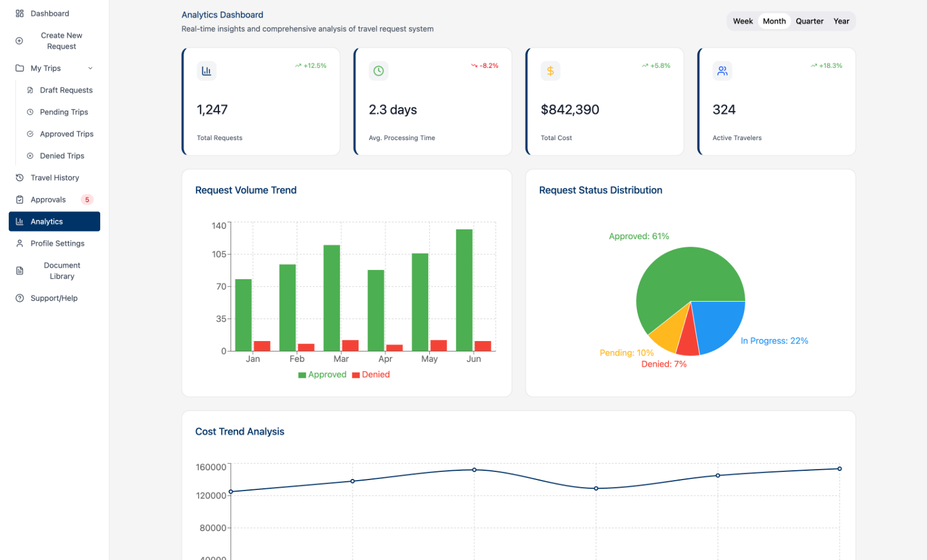
Task: Click the $842,390 Total Cost value
Action: coord(570,109)
